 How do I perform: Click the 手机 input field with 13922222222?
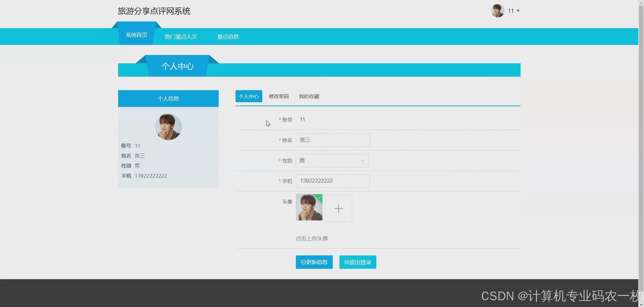click(x=333, y=181)
